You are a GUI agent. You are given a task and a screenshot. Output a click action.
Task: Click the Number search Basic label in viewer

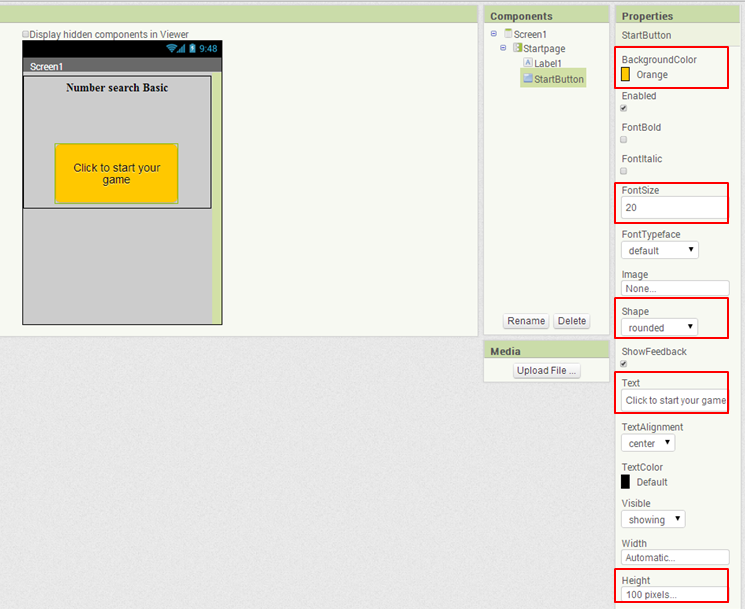[117, 87]
